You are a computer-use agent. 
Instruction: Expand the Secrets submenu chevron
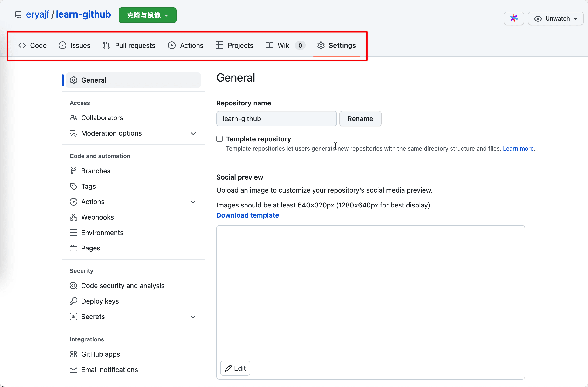click(x=193, y=317)
